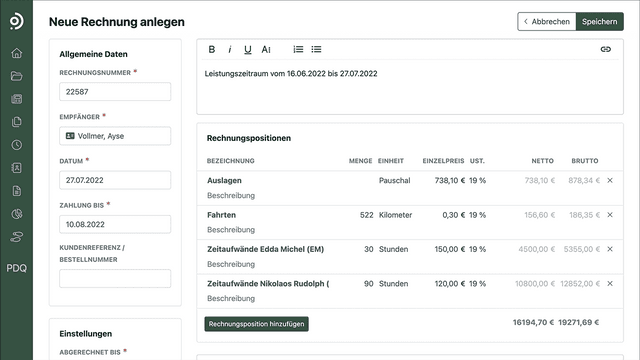640x360 pixels.
Task: Open the calendar-style icon in sidebar
Action: pos(16,99)
